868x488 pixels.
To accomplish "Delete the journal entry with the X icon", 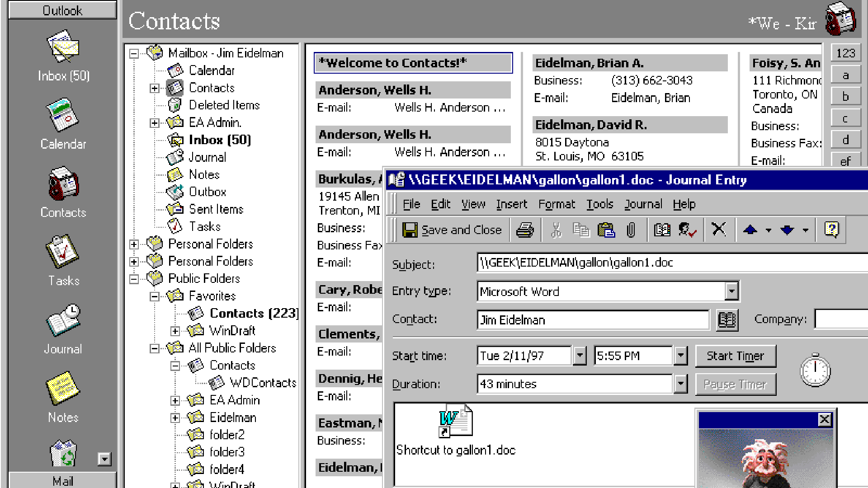I will click(x=719, y=230).
